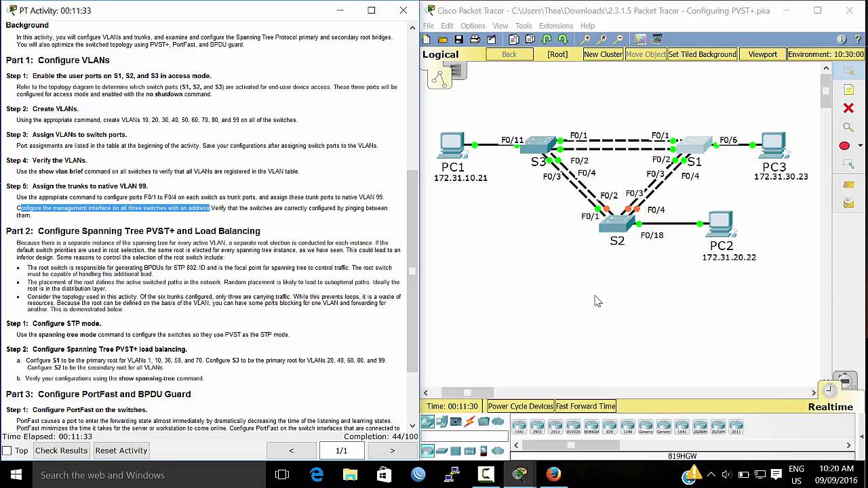Open Microsoft Edge from the taskbar

pos(317,475)
